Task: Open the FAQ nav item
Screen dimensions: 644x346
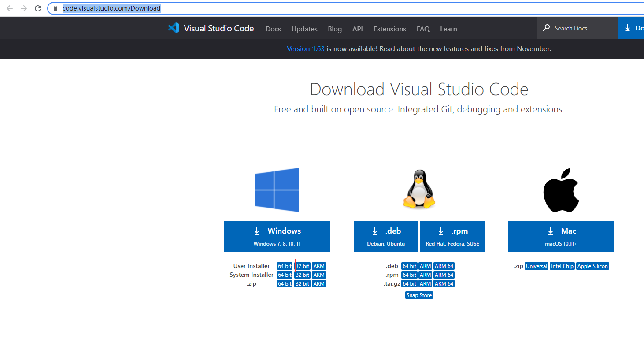Action: click(423, 29)
